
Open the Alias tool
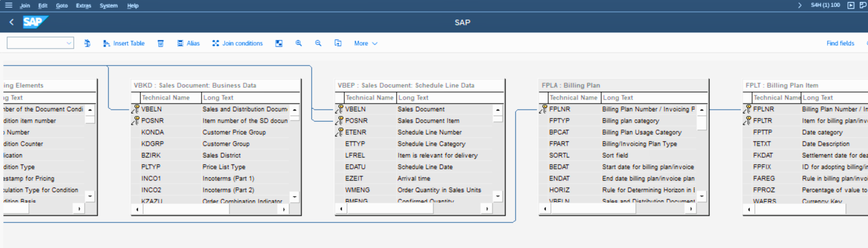(188, 43)
